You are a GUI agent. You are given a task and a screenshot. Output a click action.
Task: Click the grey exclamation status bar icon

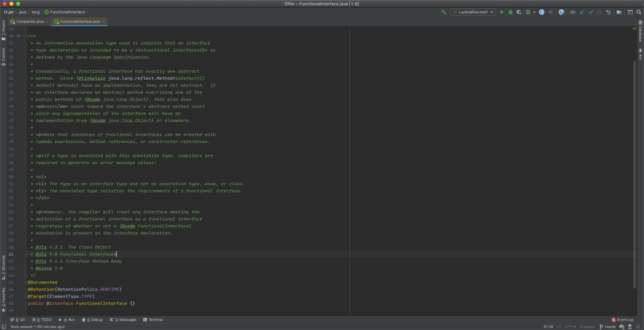[x=638, y=327]
